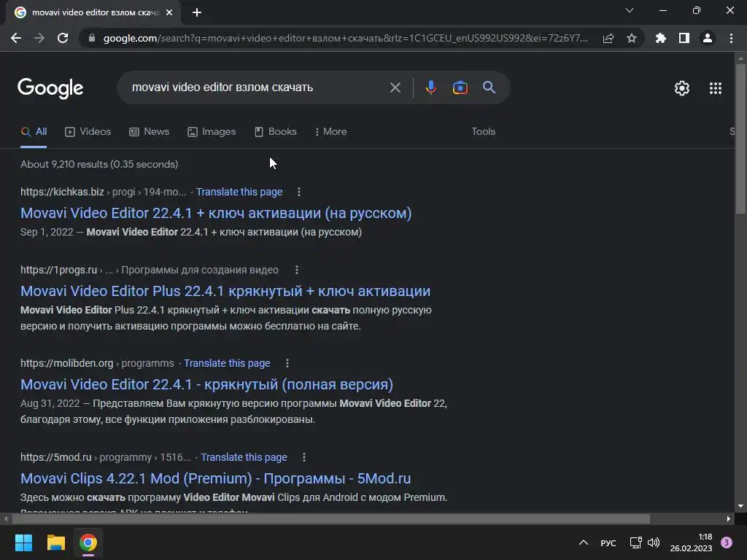Toggle the Chrome side panel
The image size is (747, 560).
(684, 38)
